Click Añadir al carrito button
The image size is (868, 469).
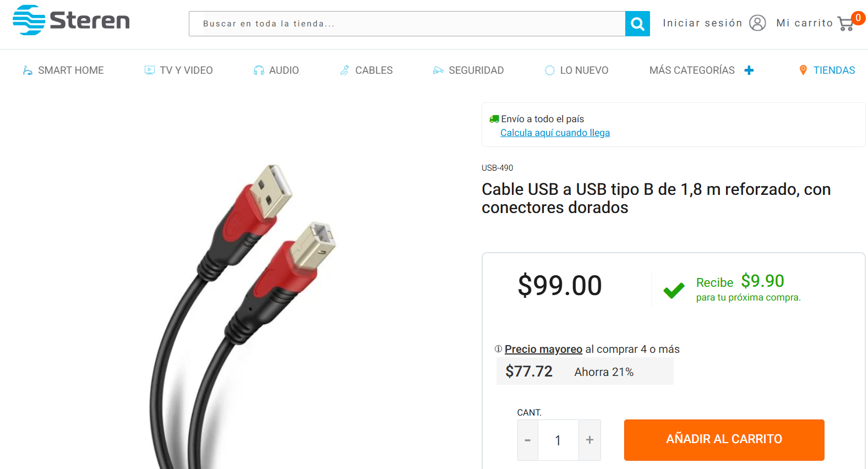tap(724, 440)
